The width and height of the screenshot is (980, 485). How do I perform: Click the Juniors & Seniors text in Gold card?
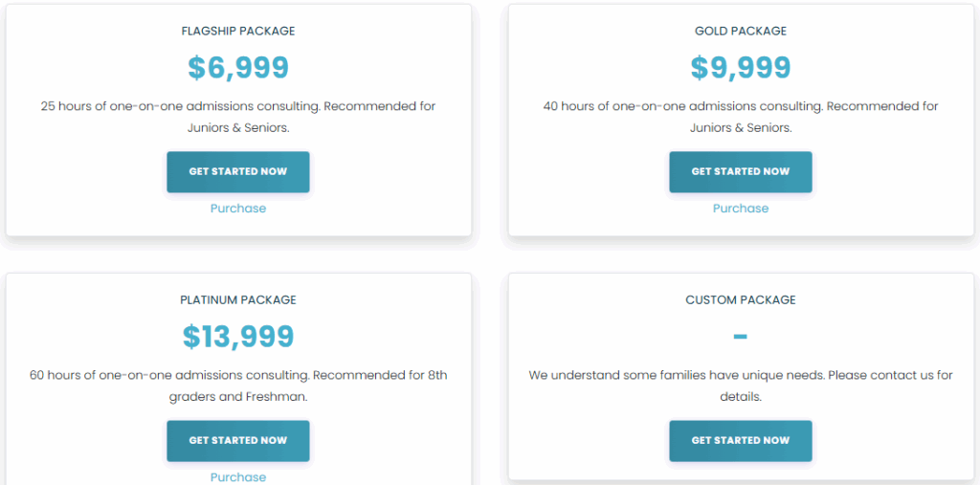(x=741, y=128)
